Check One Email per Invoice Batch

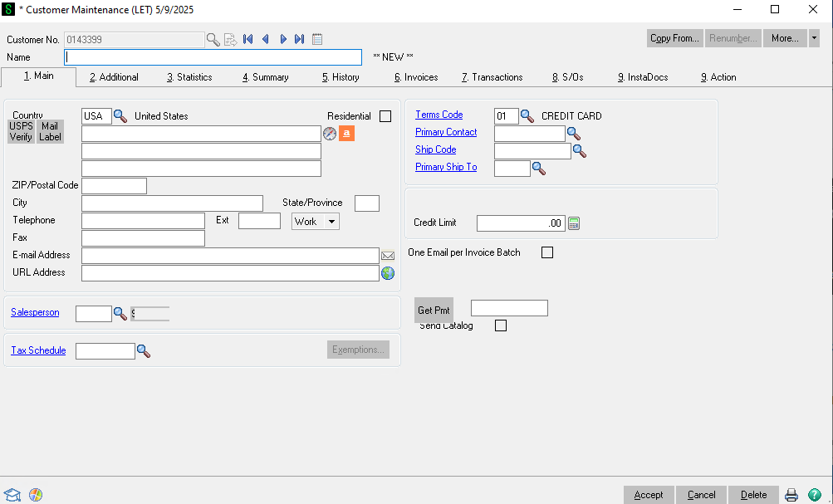coord(546,252)
